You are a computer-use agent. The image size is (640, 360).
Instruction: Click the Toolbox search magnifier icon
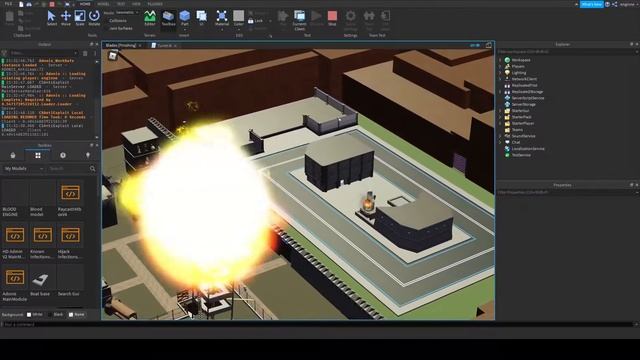(93, 169)
